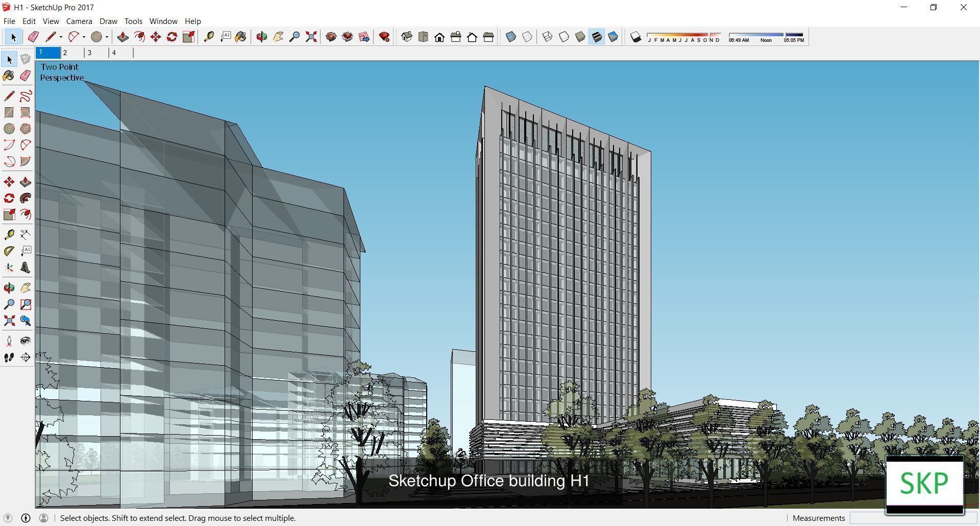Screen dimensions: 980x526
Task: Activate Follow Me tool in the left palette
Action: pos(26,198)
